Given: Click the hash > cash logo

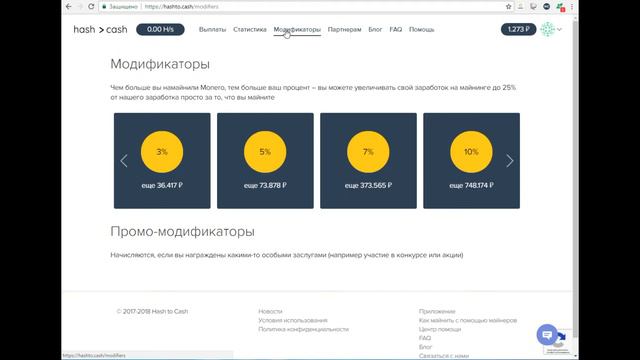Looking at the screenshot, I should [100, 29].
